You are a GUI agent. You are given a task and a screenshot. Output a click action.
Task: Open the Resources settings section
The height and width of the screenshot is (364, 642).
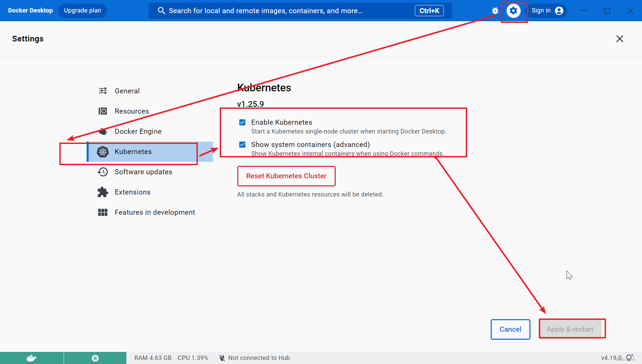click(150, 111)
